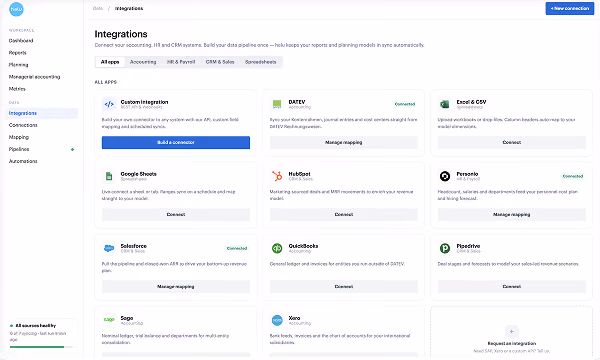Switch to the CRM & Sales tab
The width and height of the screenshot is (600, 360).
click(220, 62)
